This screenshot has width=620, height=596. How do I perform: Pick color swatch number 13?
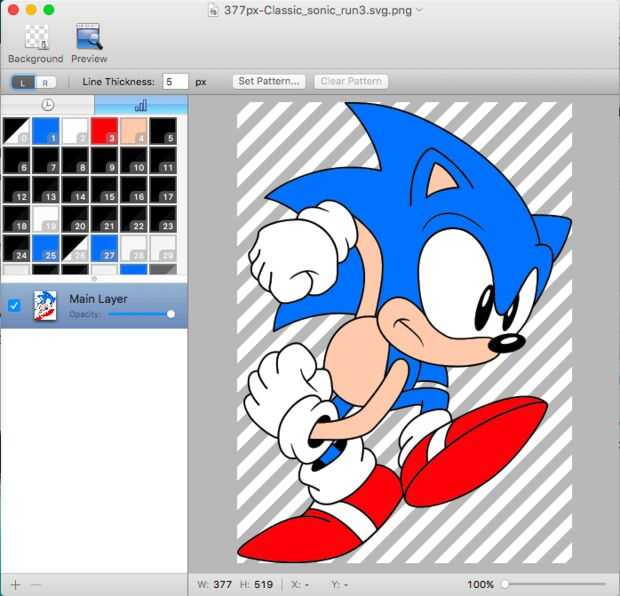pos(46,189)
